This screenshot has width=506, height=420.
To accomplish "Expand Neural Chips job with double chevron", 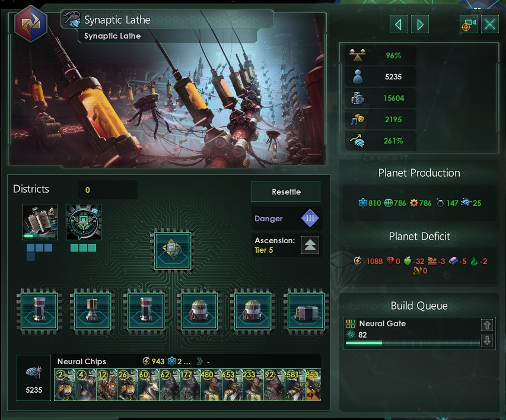I will click(200, 361).
